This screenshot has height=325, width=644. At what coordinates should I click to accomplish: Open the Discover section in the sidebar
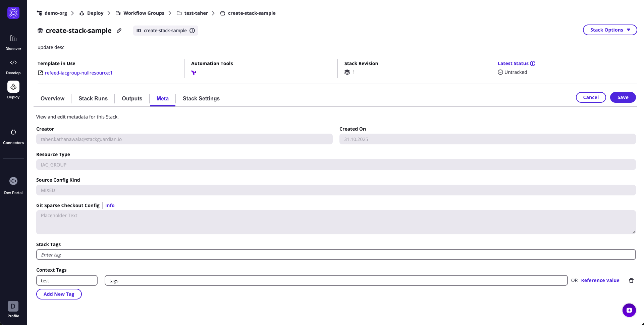13,42
